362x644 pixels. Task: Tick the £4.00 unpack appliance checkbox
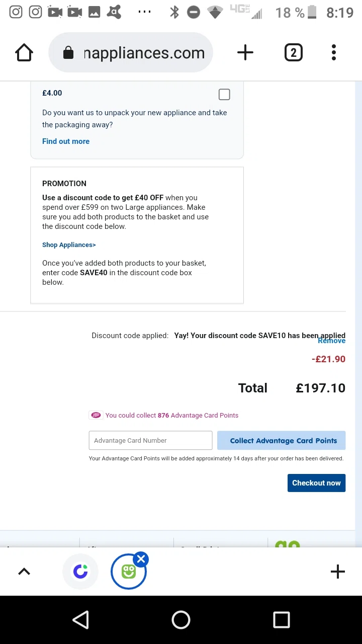224,95
